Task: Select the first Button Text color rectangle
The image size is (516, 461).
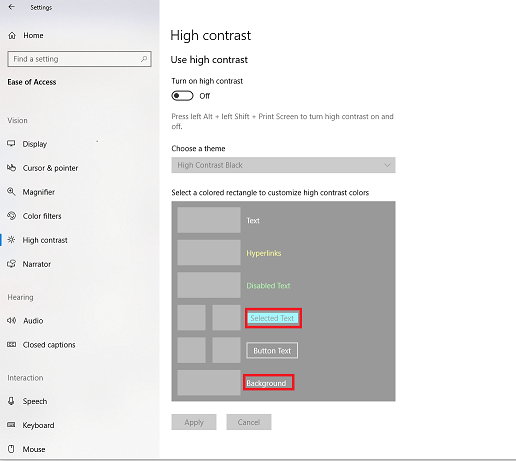Action: click(191, 350)
